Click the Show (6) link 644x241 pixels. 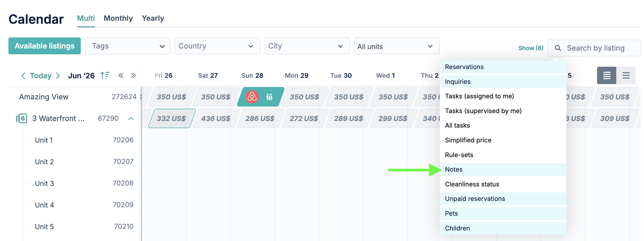pos(531,48)
